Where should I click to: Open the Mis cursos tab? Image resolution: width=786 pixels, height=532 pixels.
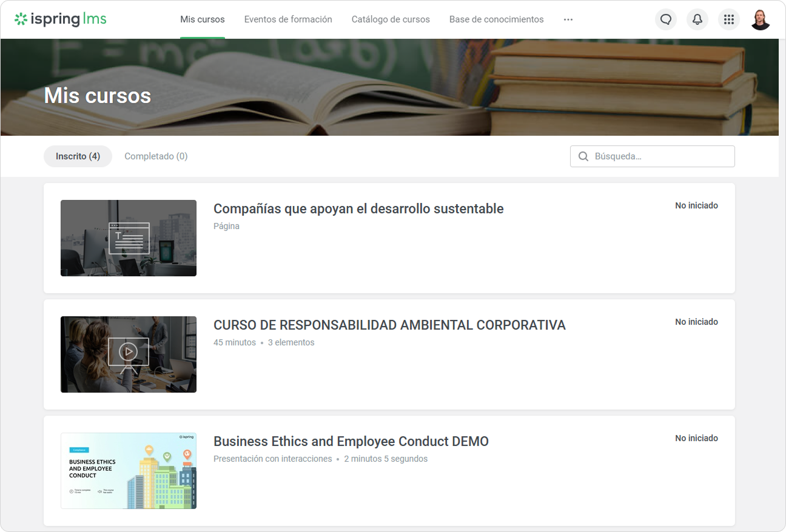tap(203, 19)
